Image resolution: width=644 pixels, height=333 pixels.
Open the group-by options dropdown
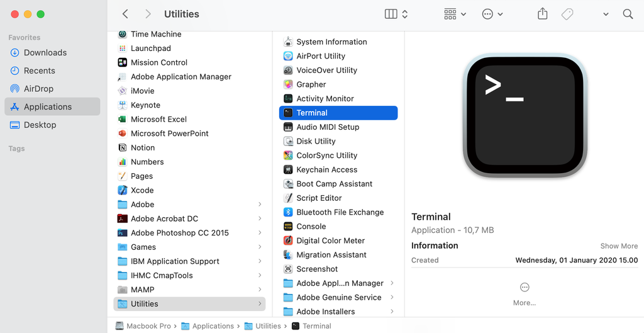(455, 14)
